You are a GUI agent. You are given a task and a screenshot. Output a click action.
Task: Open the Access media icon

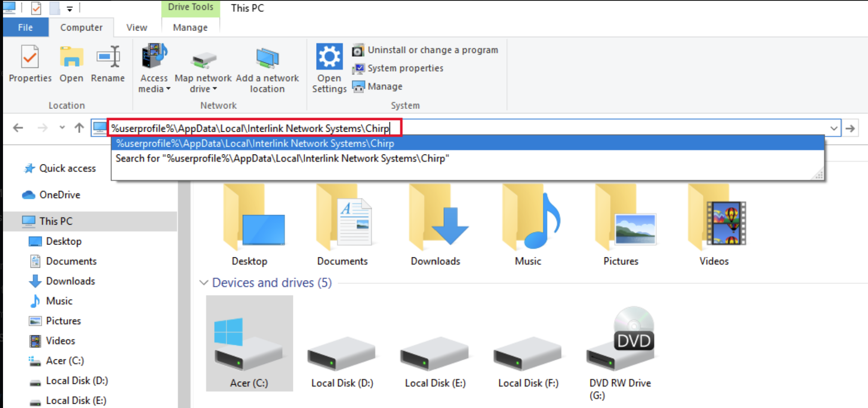point(154,56)
